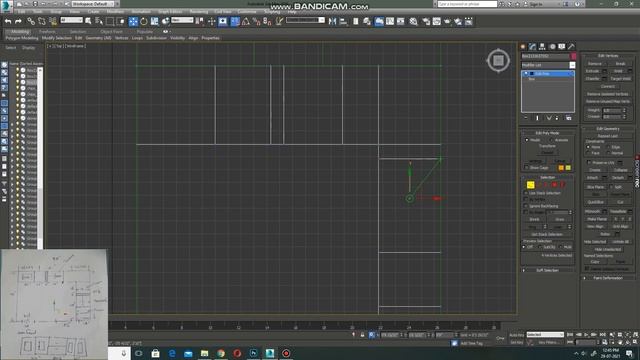Enable Use Stack Selection checkbox
640x360 pixels.
[526, 193]
